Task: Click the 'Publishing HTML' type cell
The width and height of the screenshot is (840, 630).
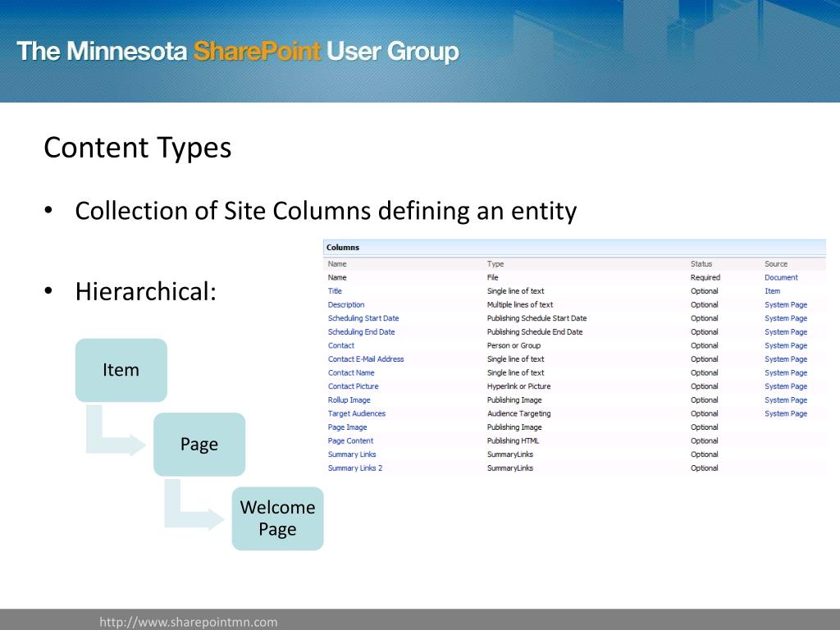Action: coord(513,441)
